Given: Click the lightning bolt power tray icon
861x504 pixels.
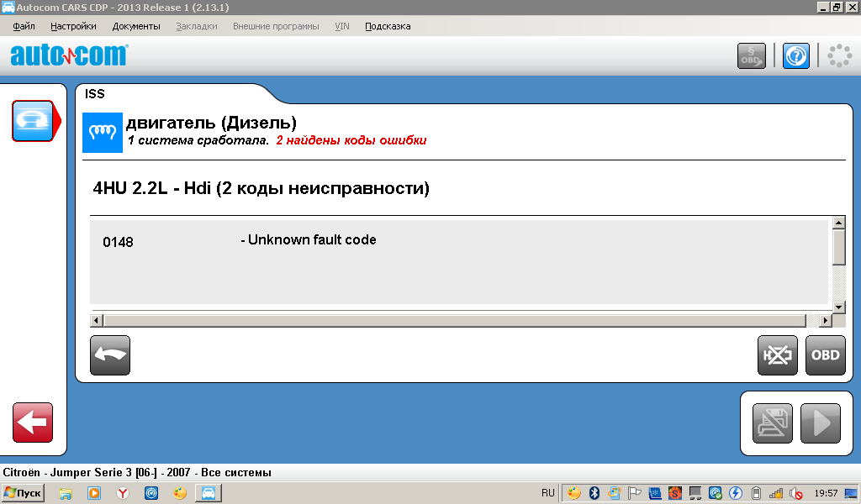Looking at the screenshot, I should point(736,493).
